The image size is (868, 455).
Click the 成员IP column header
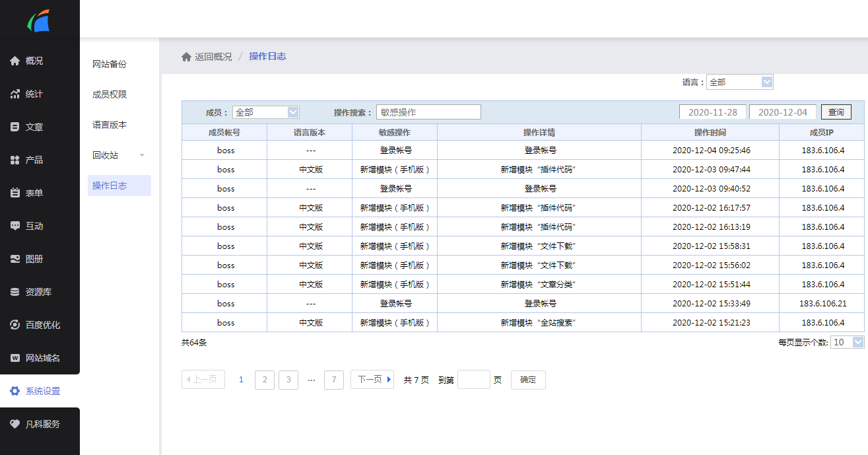[x=822, y=132]
